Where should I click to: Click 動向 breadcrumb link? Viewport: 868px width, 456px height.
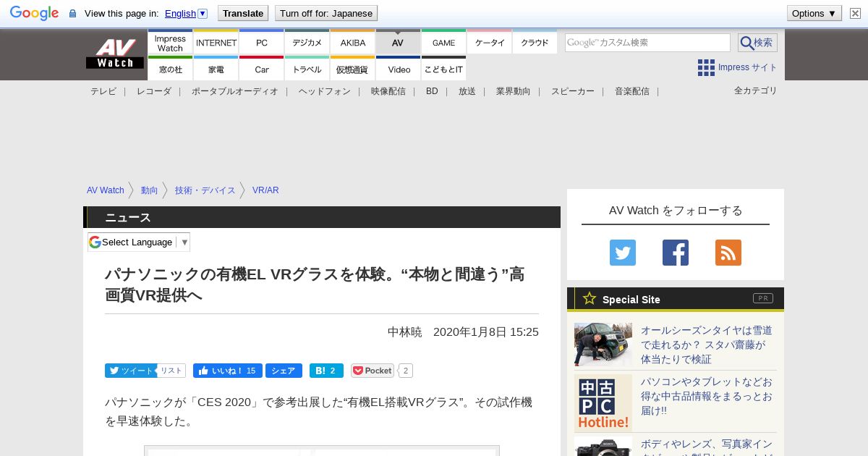(x=150, y=190)
